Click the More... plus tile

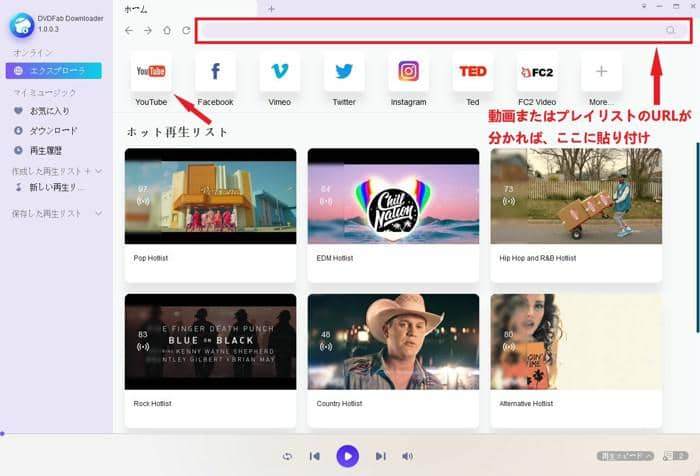point(601,71)
